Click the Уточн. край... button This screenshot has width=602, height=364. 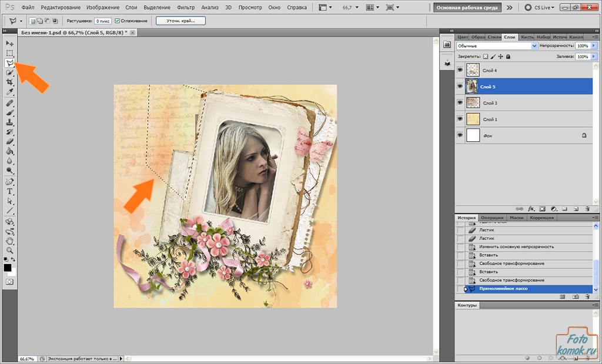click(180, 21)
